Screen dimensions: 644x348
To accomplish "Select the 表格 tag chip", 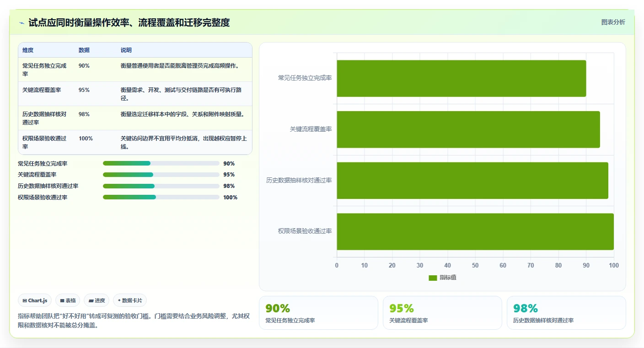I will [68, 300].
